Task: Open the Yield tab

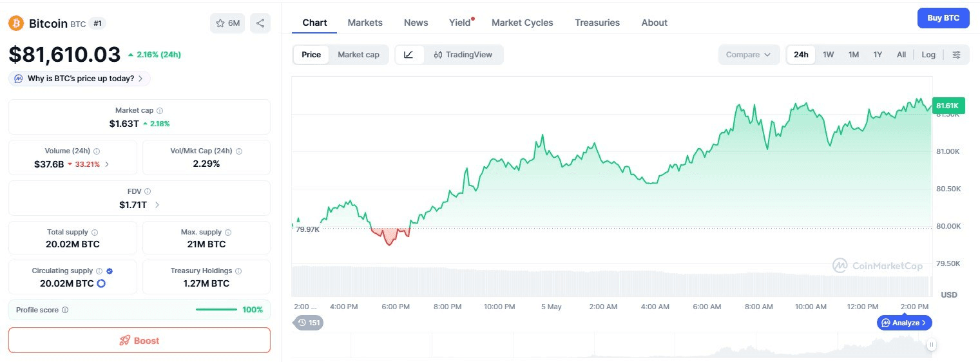Action: tap(460, 23)
